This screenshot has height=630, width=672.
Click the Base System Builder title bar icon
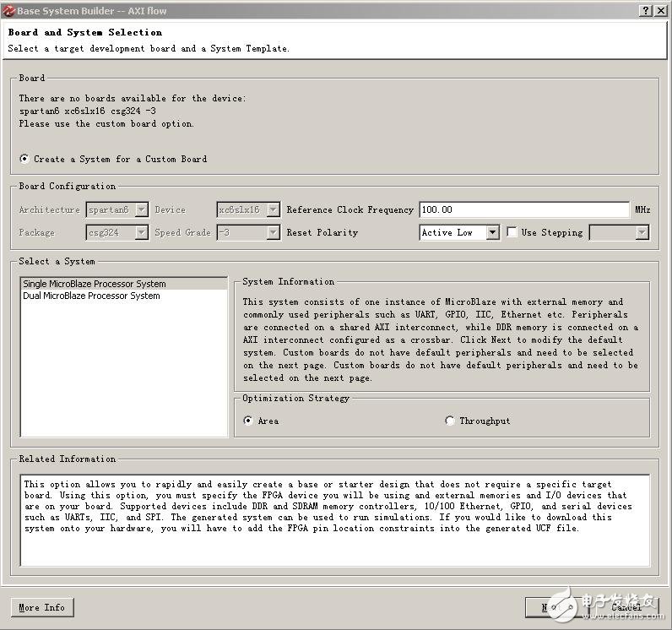click(8, 9)
